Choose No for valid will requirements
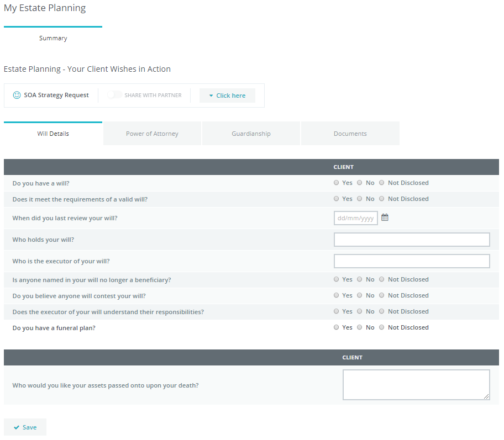The width and height of the screenshot is (504, 440). [360, 199]
